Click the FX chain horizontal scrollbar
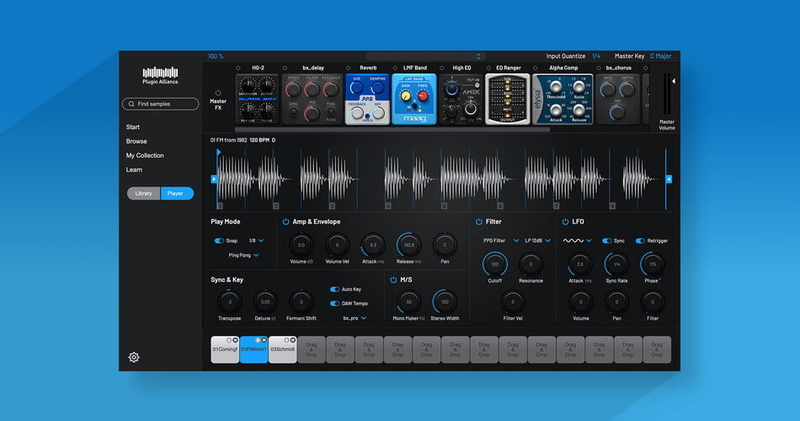The width and height of the screenshot is (800, 421). click(x=392, y=130)
